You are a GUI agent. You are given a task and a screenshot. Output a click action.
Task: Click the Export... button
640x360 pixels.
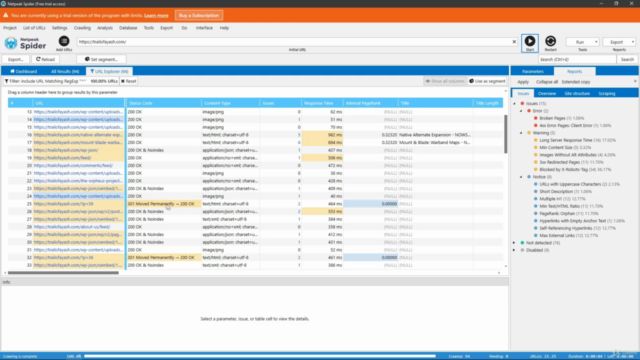pos(16,59)
